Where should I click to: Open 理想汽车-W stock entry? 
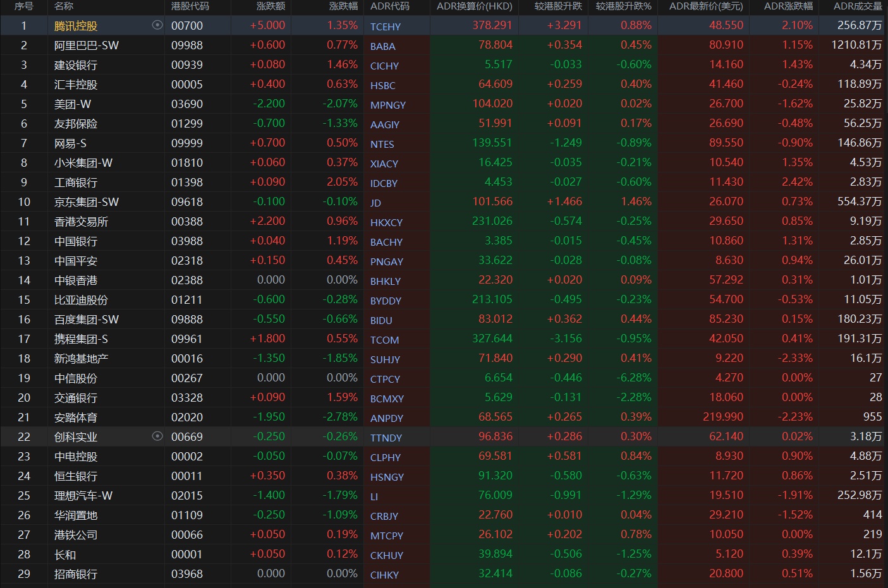tap(83, 496)
